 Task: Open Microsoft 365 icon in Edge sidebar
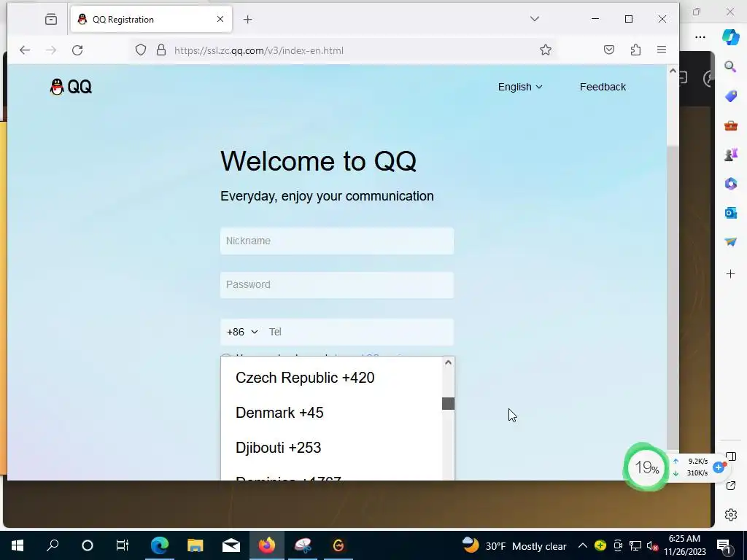coord(730,183)
